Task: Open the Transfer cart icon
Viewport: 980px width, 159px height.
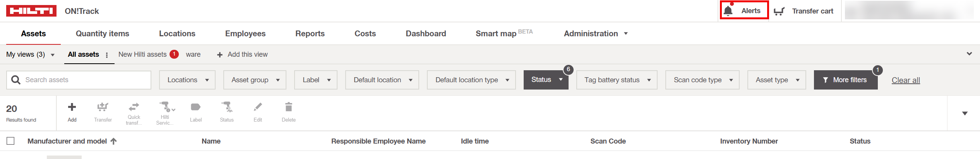Action: point(779,11)
